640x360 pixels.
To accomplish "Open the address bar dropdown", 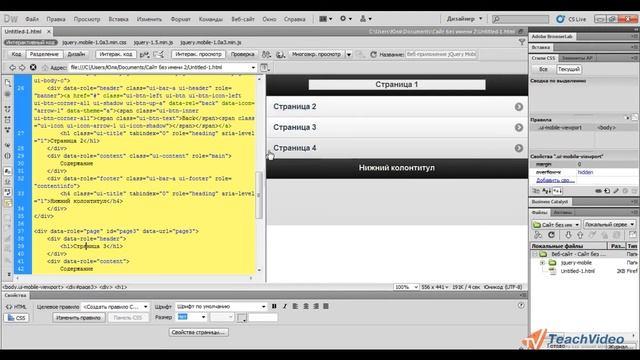I will tap(253, 68).
